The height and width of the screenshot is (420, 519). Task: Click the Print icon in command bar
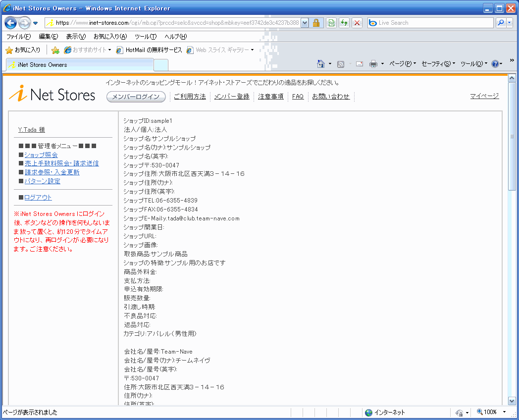point(373,64)
